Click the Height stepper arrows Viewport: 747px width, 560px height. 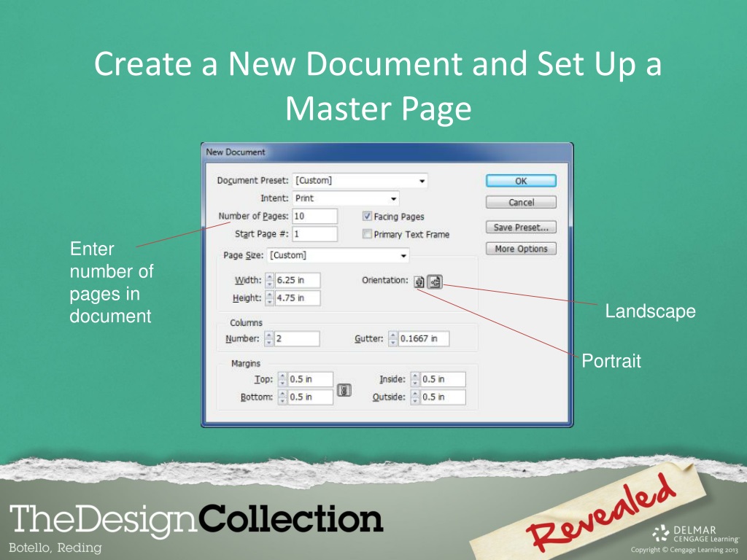click(x=270, y=298)
